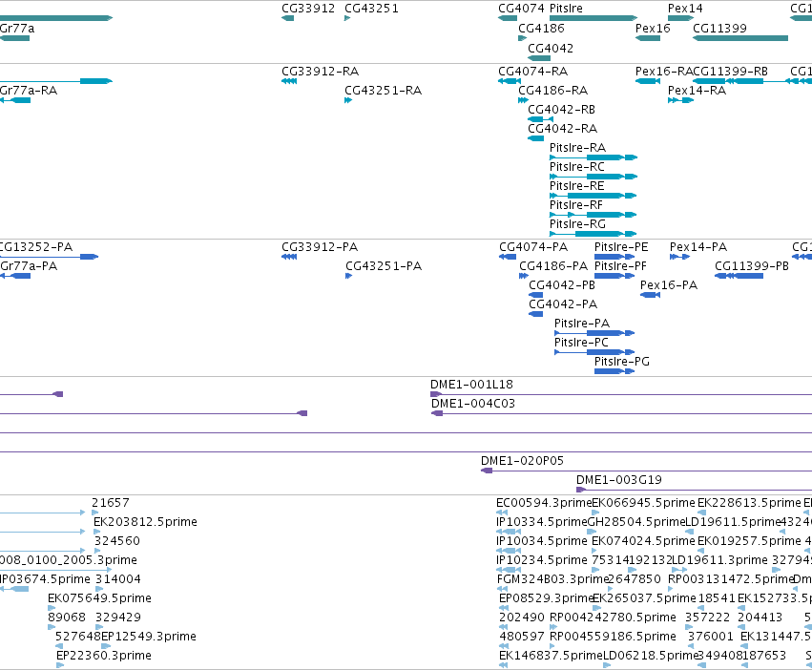Select EST label 21657
812x670 pixels.
pos(111,503)
